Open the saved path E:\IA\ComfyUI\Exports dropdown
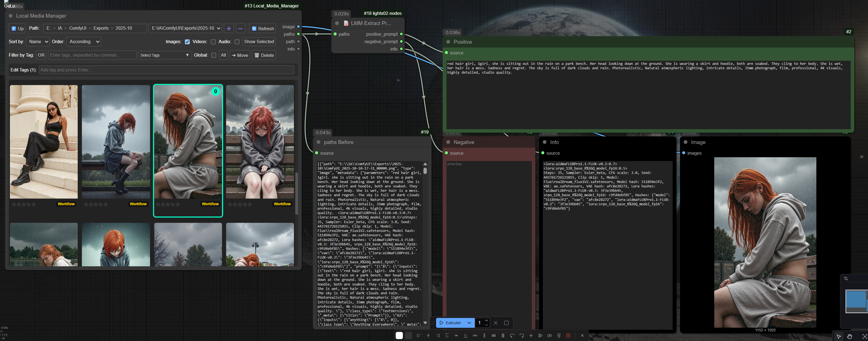868x341 pixels. pos(185,28)
